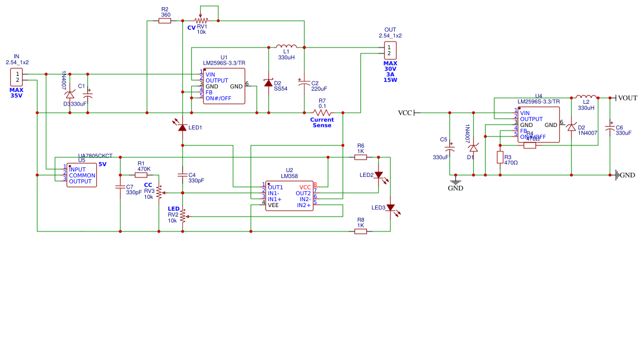Click INPUT pin label on U5
The image size is (644, 359).
77,169
